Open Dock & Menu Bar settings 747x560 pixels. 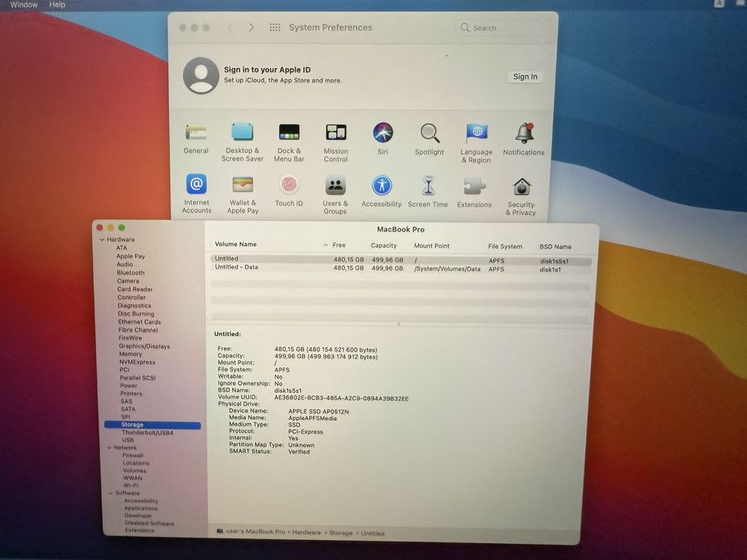point(289,133)
